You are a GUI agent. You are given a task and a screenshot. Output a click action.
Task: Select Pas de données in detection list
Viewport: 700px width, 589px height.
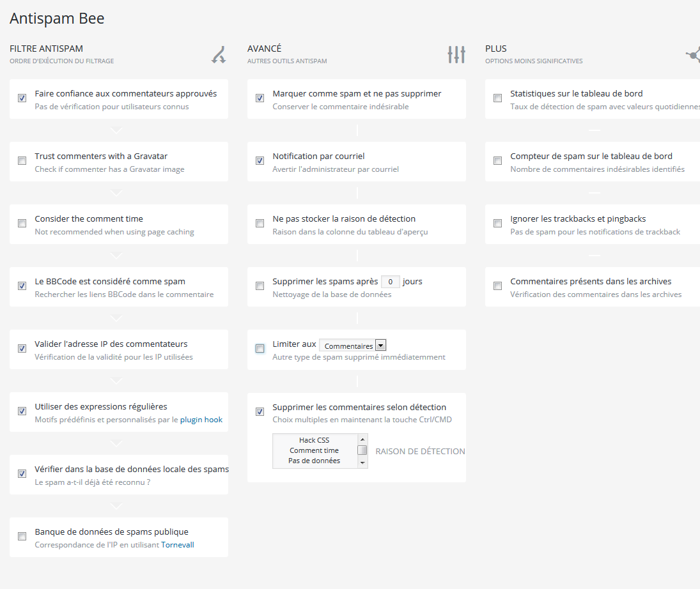[315, 461]
